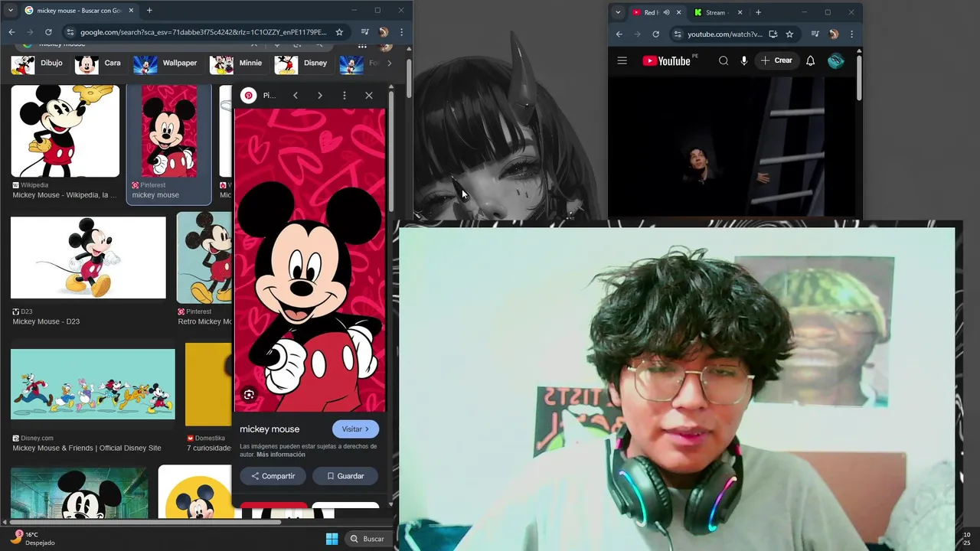This screenshot has width=980, height=551.
Task: Open Pinterest mickey mouse thumbnail with red background
Action: click(168, 131)
